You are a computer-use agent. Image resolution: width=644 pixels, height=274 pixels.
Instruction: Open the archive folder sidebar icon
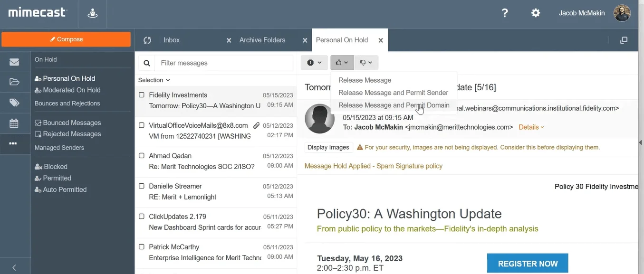(14, 82)
